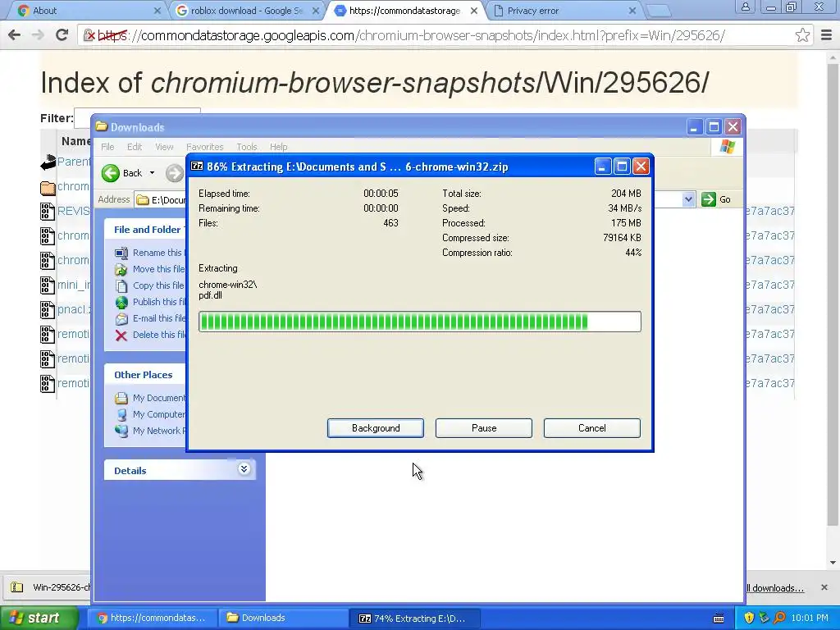
Task: Open My Computer in Other Places
Action: 158,414
